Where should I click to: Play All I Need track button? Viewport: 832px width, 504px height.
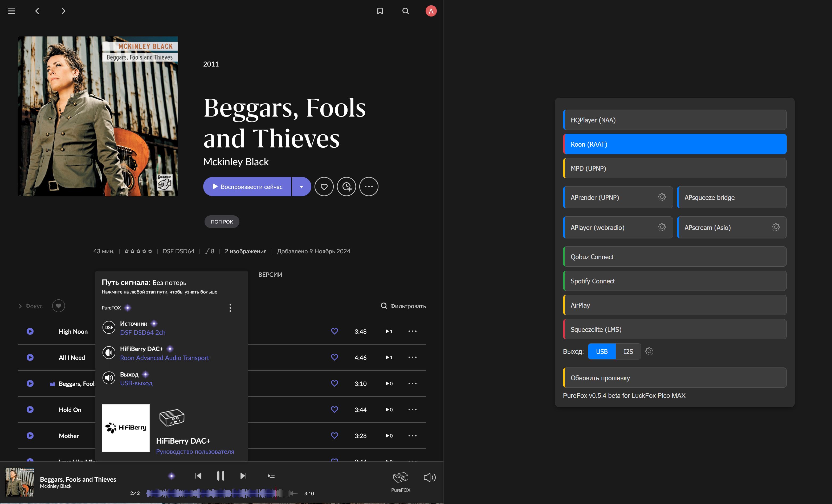tap(30, 357)
